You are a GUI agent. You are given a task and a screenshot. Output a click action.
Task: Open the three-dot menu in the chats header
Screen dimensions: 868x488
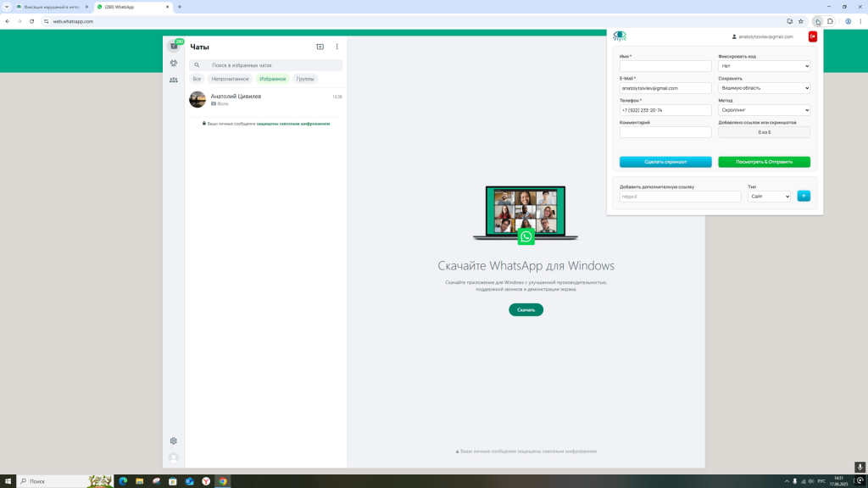pyautogui.click(x=337, y=47)
